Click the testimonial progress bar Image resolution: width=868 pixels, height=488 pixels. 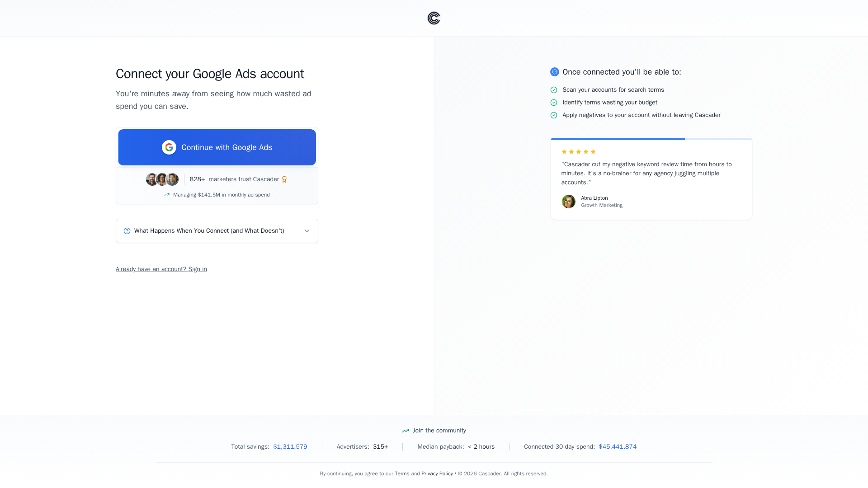tap(651, 139)
